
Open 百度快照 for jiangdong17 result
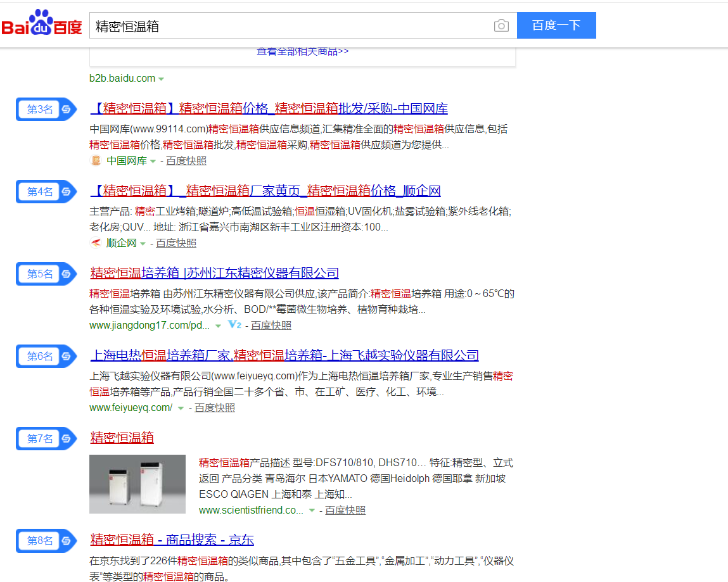(271, 326)
